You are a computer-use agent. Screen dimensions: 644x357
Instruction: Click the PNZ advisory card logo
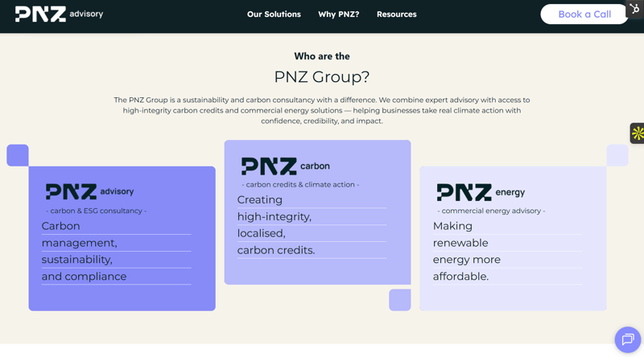89,191
